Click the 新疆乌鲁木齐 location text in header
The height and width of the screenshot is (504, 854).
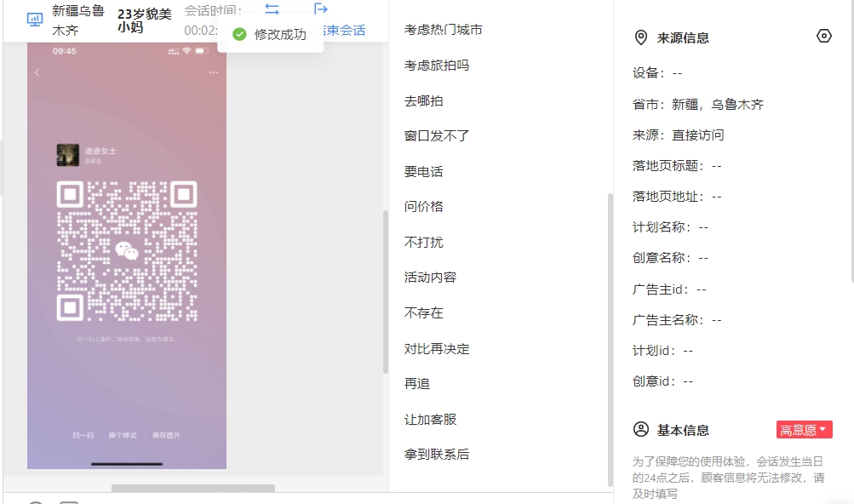77,20
